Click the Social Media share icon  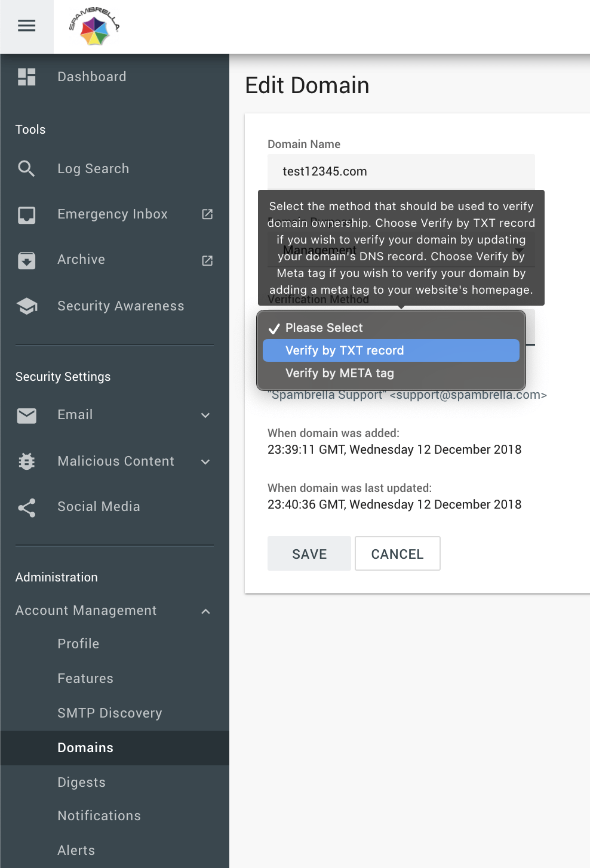point(27,507)
